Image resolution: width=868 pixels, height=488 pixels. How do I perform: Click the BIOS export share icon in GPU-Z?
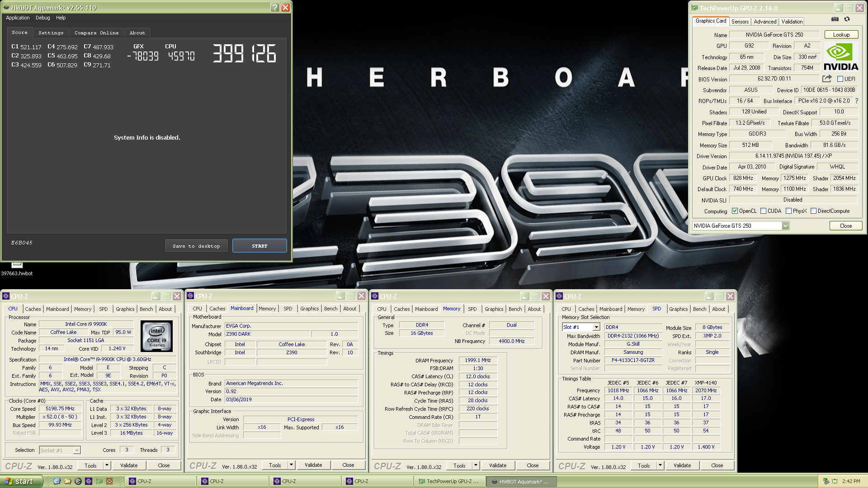click(x=827, y=79)
